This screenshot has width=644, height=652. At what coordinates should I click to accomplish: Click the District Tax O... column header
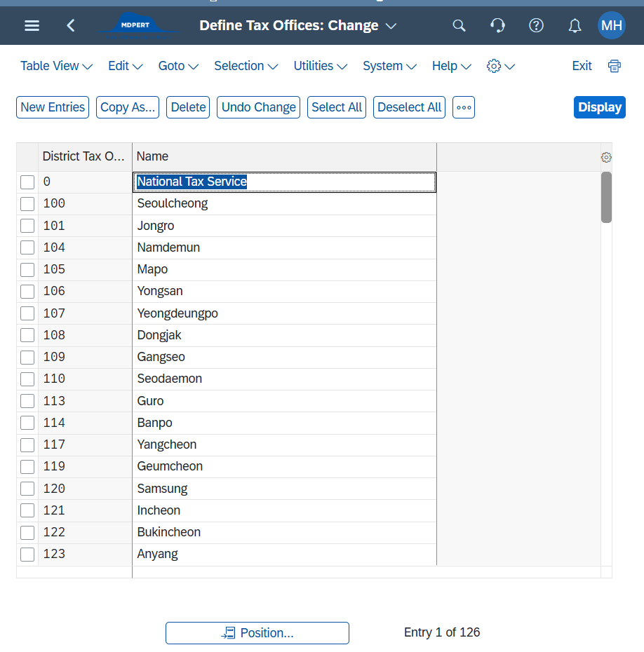pos(85,157)
